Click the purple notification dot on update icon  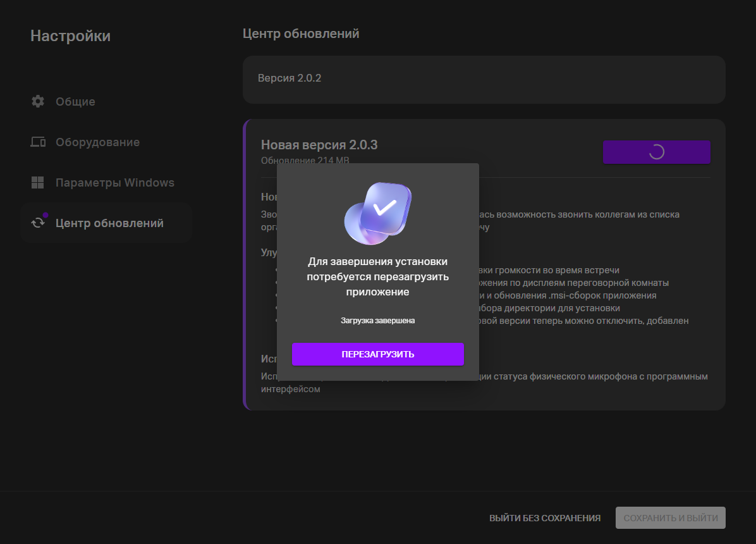coord(46,215)
